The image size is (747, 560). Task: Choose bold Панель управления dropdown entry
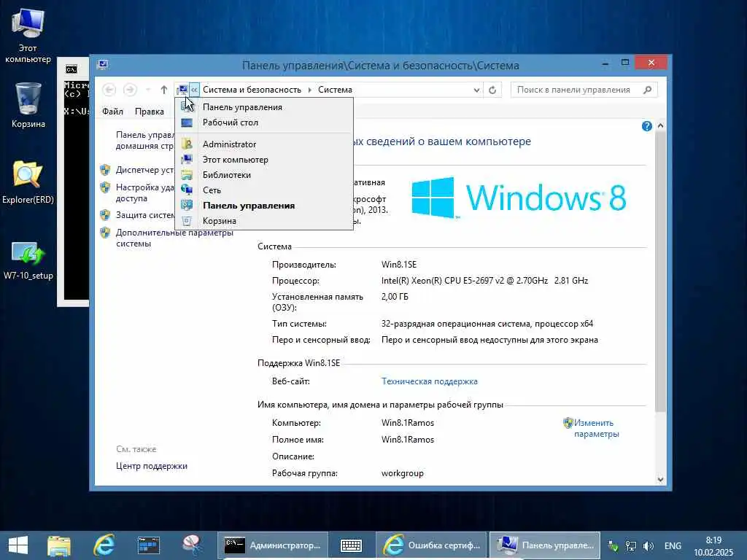tap(264, 205)
